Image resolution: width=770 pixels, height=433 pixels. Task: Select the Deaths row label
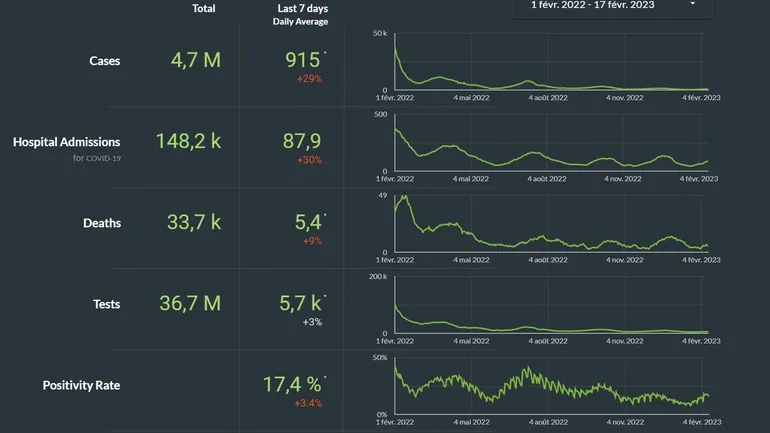pos(102,223)
